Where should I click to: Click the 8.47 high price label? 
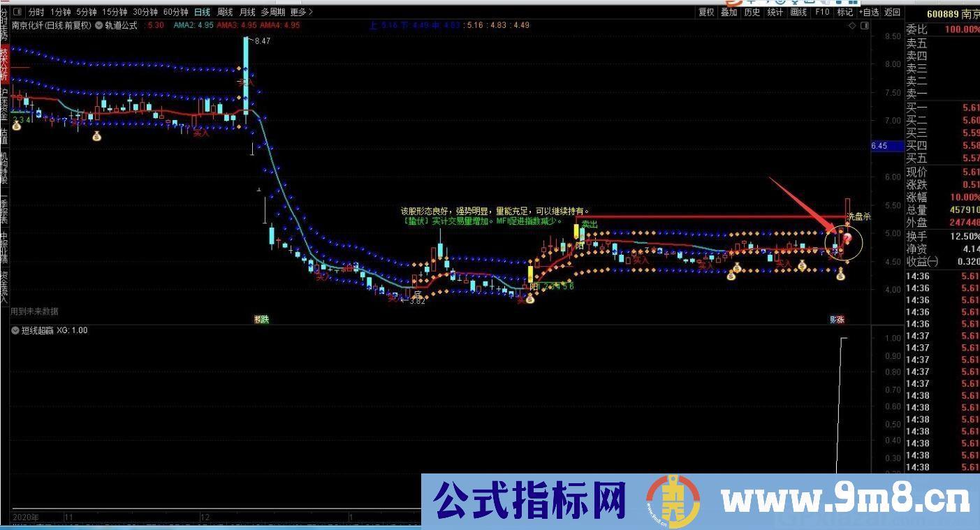point(263,41)
